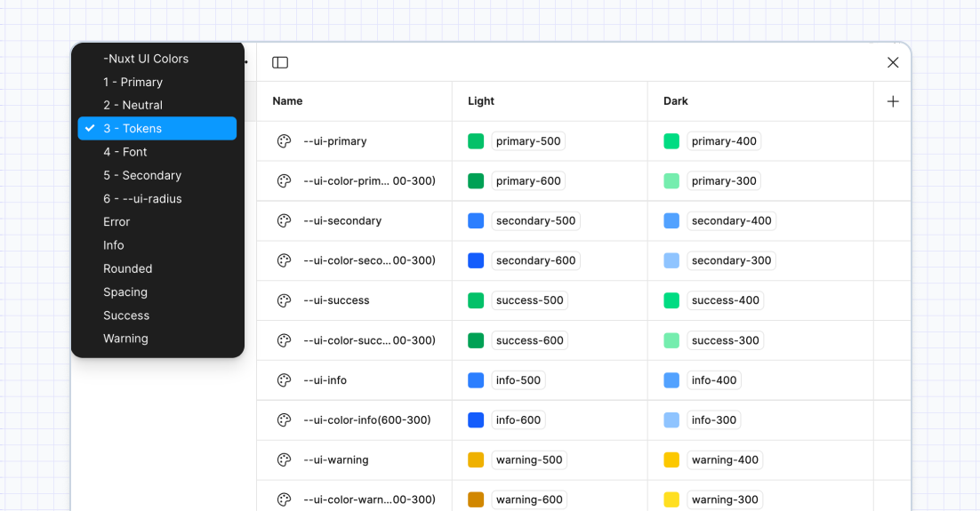Open the 4 - Font collection
Image resolution: width=980 pixels, height=511 pixels.
[x=125, y=152]
